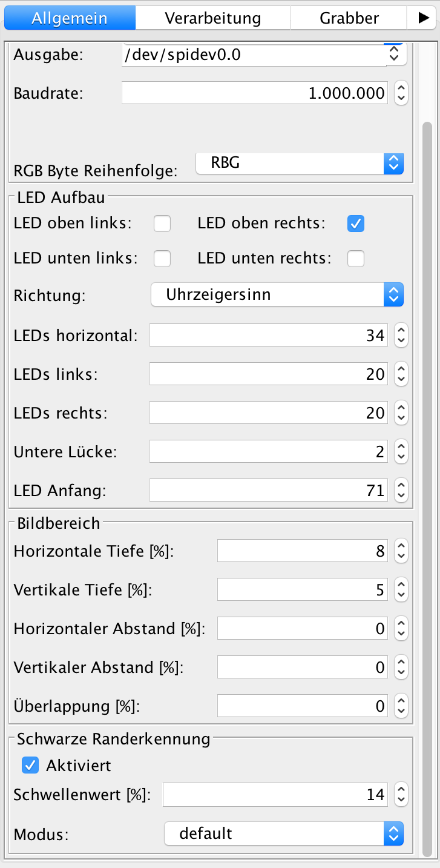This screenshot has height=868, width=440.
Task: Click LED Anfang stepper control
Action: click(x=401, y=490)
